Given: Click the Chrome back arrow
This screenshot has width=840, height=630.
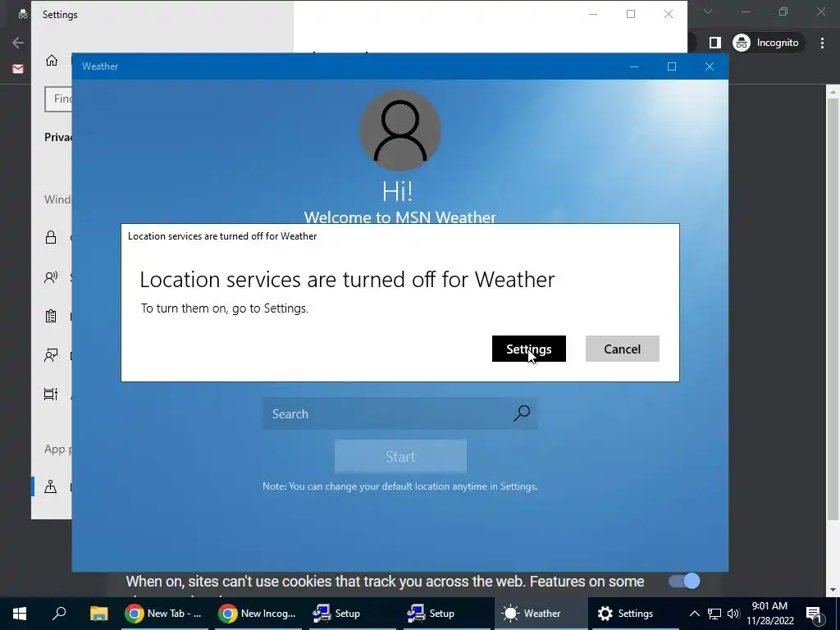Looking at the screenshot, I should [18, 43].
